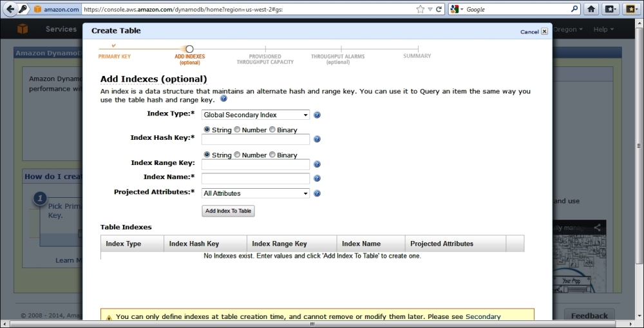Image resolution: width=644 pixels, height=328 pixels.
Task: Click the yellow warning triangle icon
Action: pyautogui.click(x=109, y=317)
